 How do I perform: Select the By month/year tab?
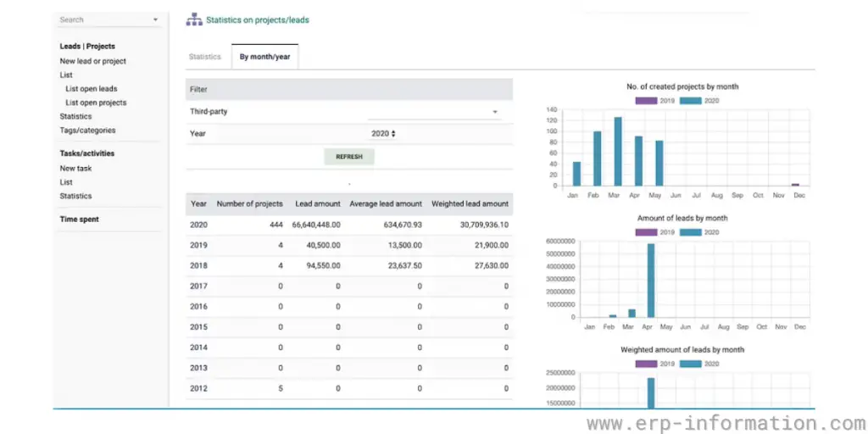click(264, 57)
